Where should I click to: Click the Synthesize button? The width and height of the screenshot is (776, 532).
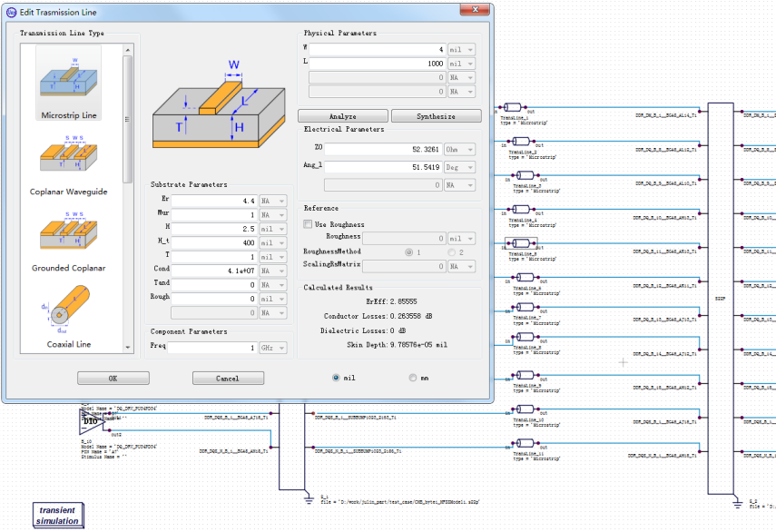tap(436, 116)
